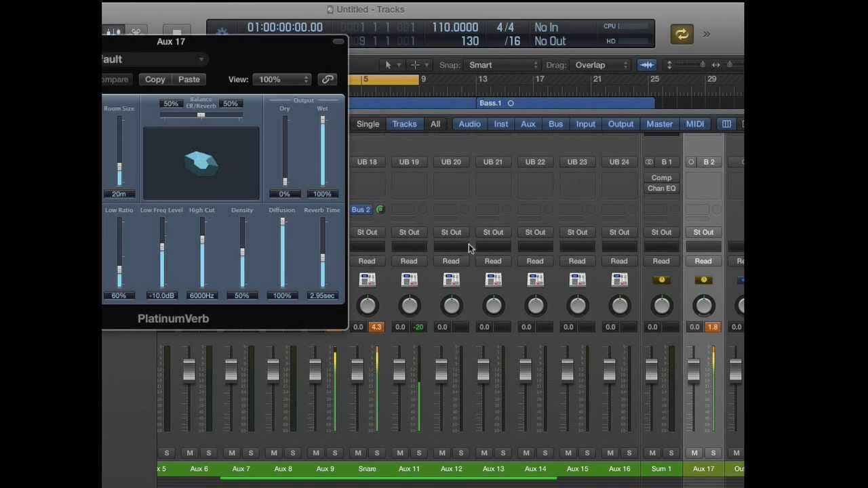Click the tempo value 110.0000

click(x=455, y=27)
